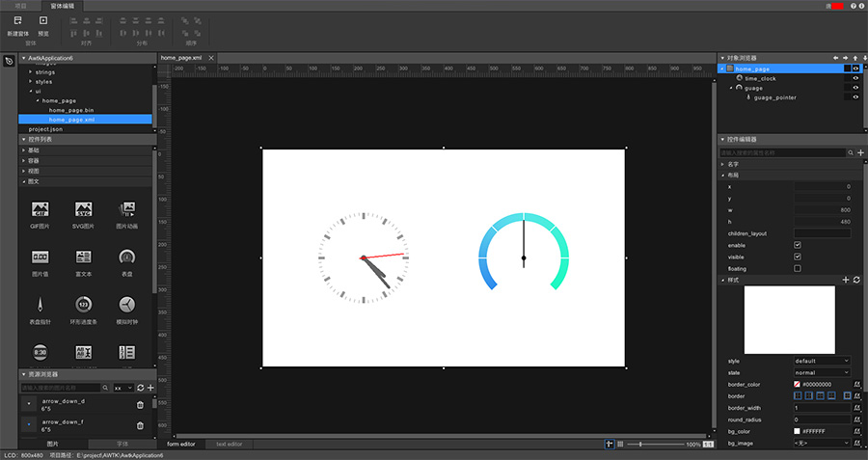
Task: Select the 环形进度条 circular progress widget
Action: point(83,304)
